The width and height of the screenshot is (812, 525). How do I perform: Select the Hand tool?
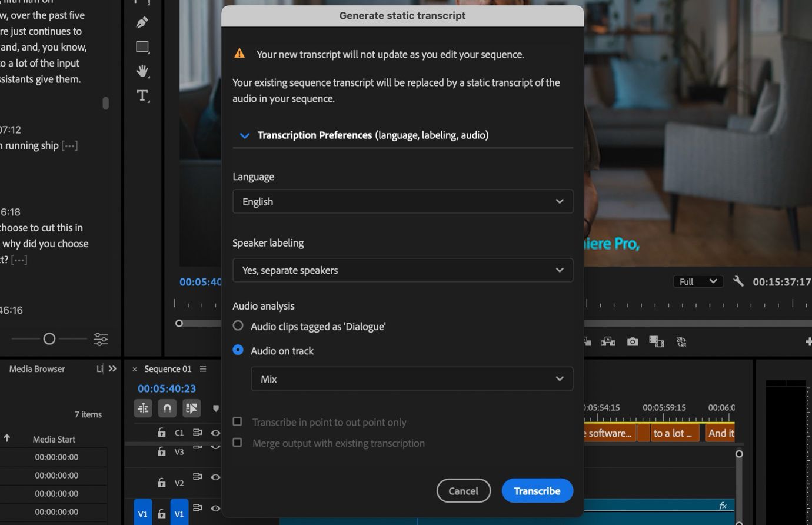point(142,71)
